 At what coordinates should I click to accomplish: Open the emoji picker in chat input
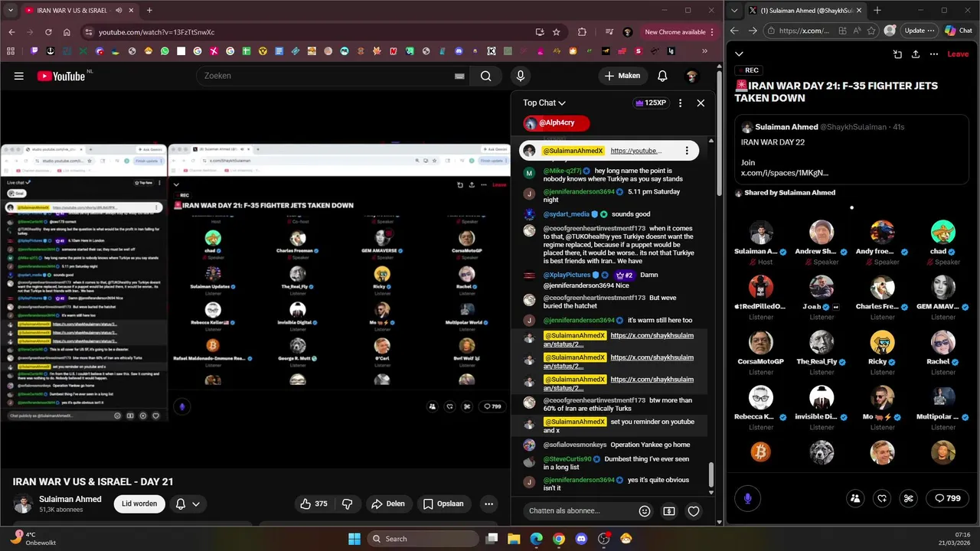[645, 511]
